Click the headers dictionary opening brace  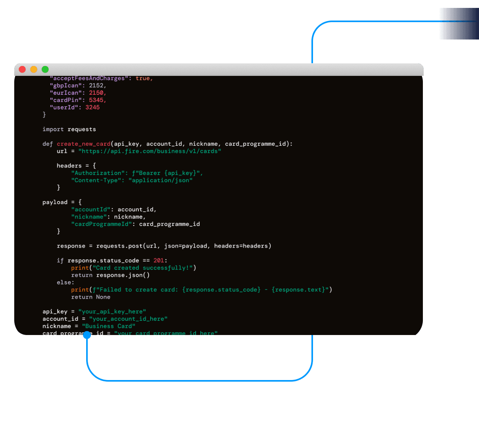coord(95,166)
